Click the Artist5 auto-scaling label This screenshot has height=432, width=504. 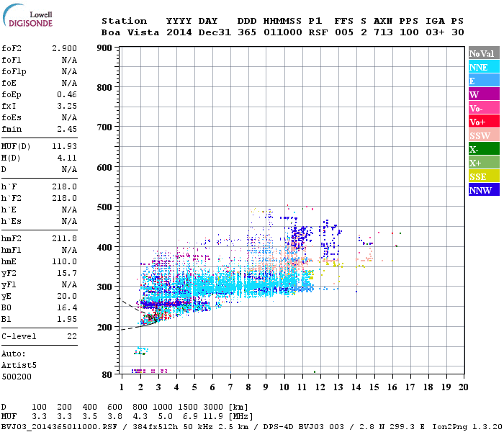[x=19, y=366]
